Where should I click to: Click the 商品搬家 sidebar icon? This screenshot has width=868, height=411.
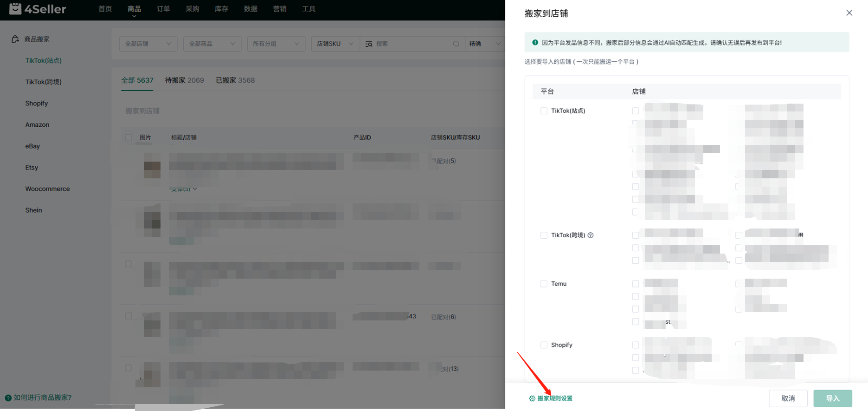15,39
